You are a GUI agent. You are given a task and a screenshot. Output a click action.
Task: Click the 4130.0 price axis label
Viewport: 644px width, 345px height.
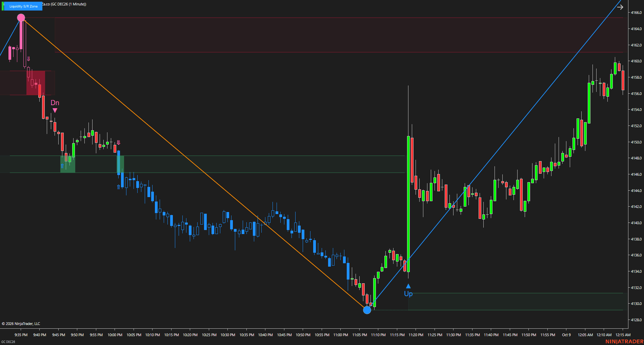pyautogui.click(x=636, y=304)
